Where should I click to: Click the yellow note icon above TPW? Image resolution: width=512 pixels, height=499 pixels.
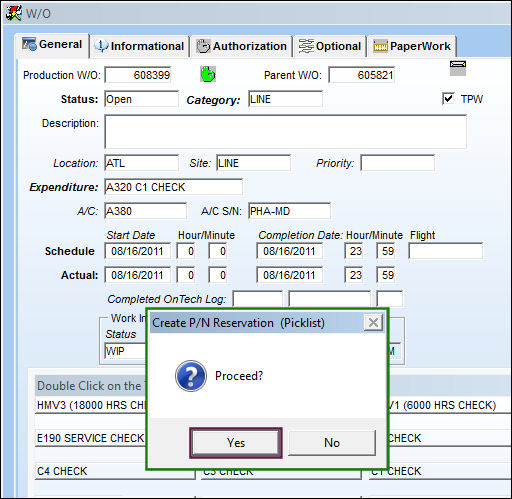(458, 68)
